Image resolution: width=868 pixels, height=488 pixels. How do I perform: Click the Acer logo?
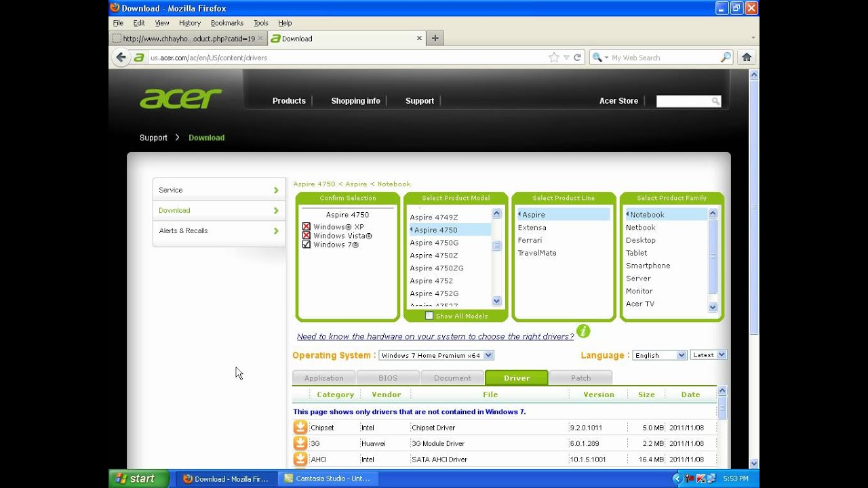pyautogui.click(x=180, y=99)
